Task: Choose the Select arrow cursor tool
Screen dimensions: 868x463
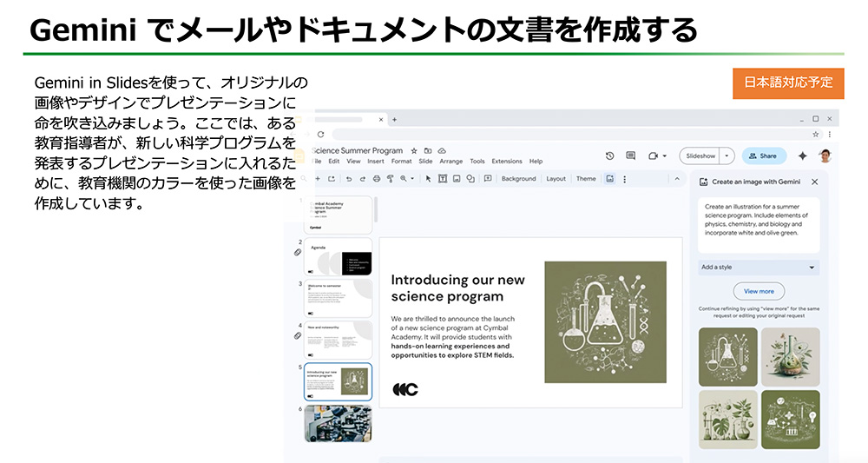Action: pos(428,179)
